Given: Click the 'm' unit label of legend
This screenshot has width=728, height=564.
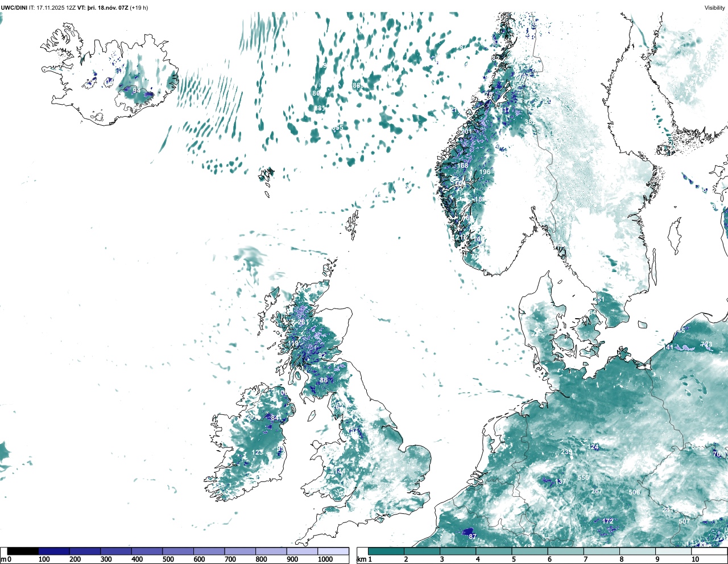Looking at the screenshot, I should [x=3, y=560].
